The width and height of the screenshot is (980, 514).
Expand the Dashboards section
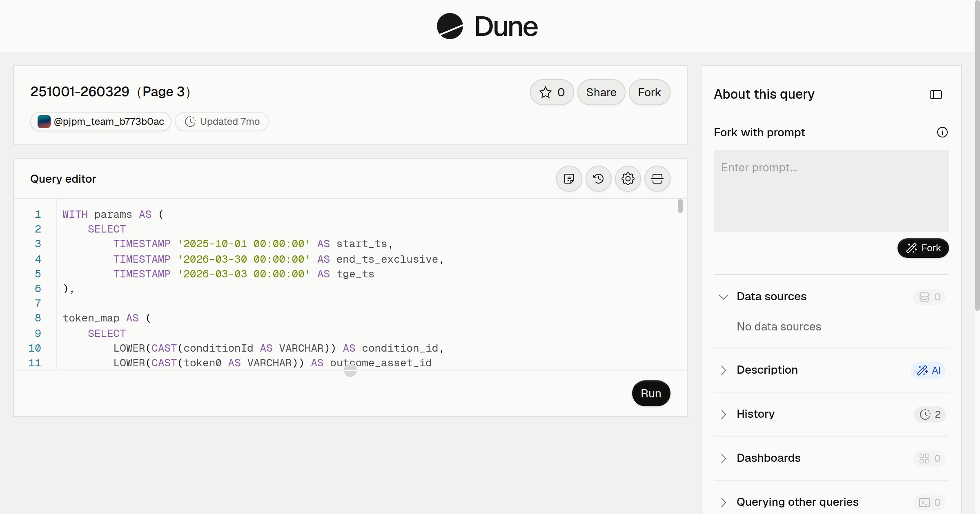pyautogui.click(x=724, y=458)
